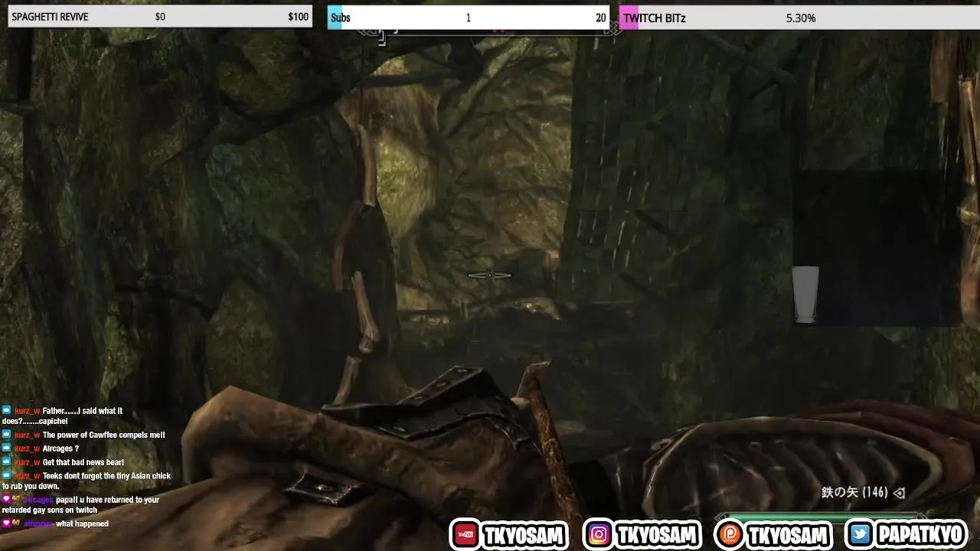
Task: Click the TKYOSAM label beside the YouTube icon
Action: [525, 535]
